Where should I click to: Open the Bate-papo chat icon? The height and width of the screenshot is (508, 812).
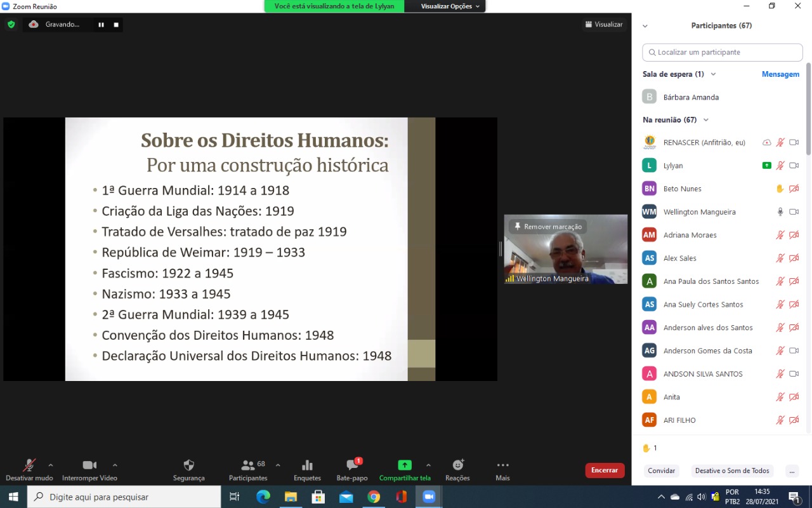point(352,465)
